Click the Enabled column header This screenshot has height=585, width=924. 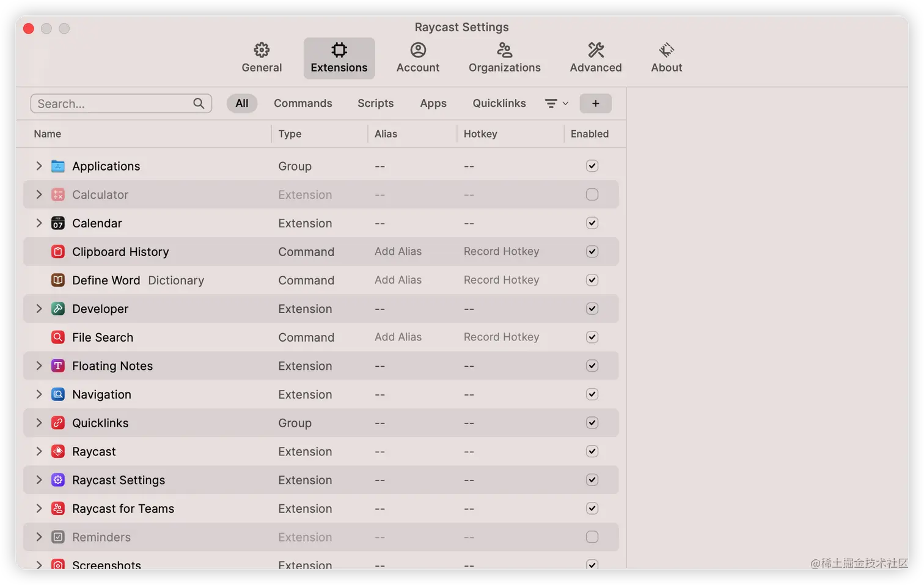[x=590, y=134]
